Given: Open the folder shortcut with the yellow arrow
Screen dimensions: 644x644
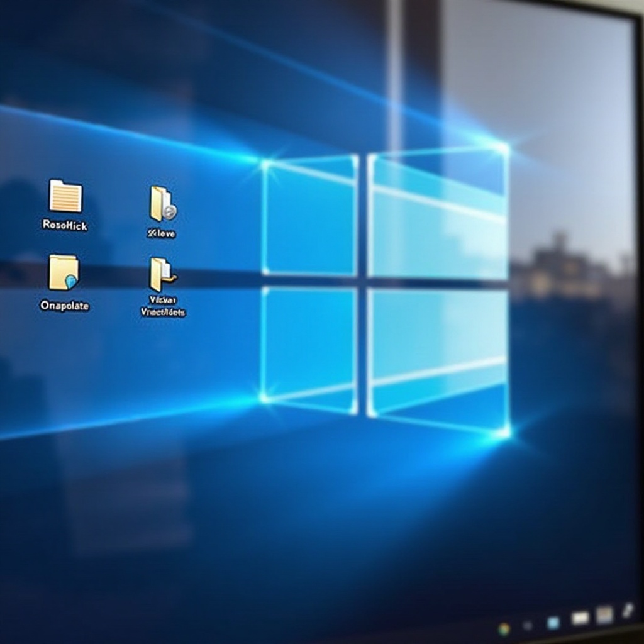Looking at the screenshot, I should 163,274.
